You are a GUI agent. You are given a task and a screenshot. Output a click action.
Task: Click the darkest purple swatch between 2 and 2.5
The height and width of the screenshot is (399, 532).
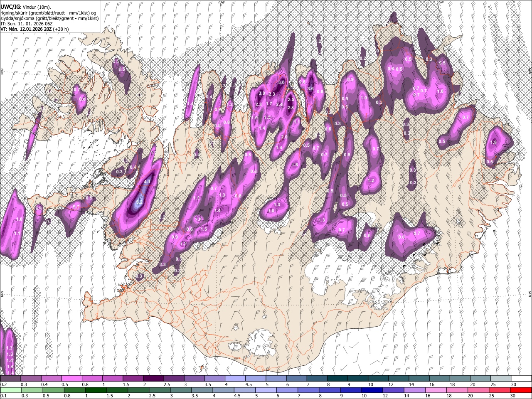coord(153,379)
